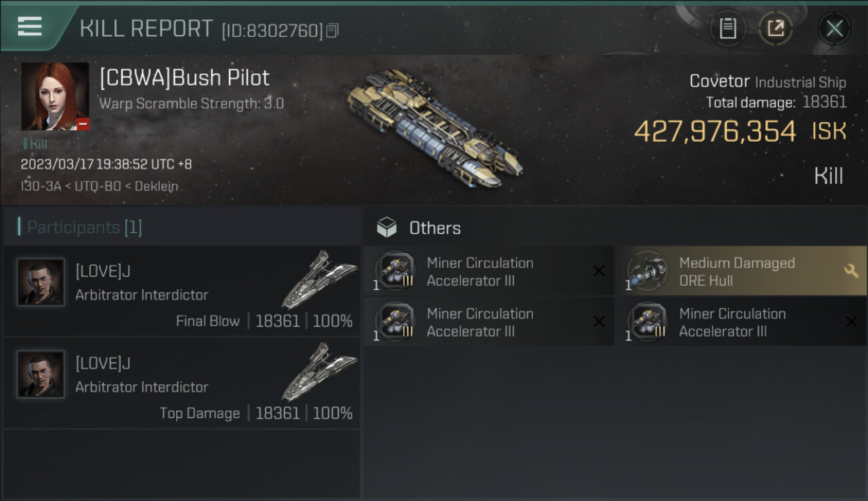The image size is (868, 501).
Task: Select the Final Blow participant row
Action: pos(182,291)
